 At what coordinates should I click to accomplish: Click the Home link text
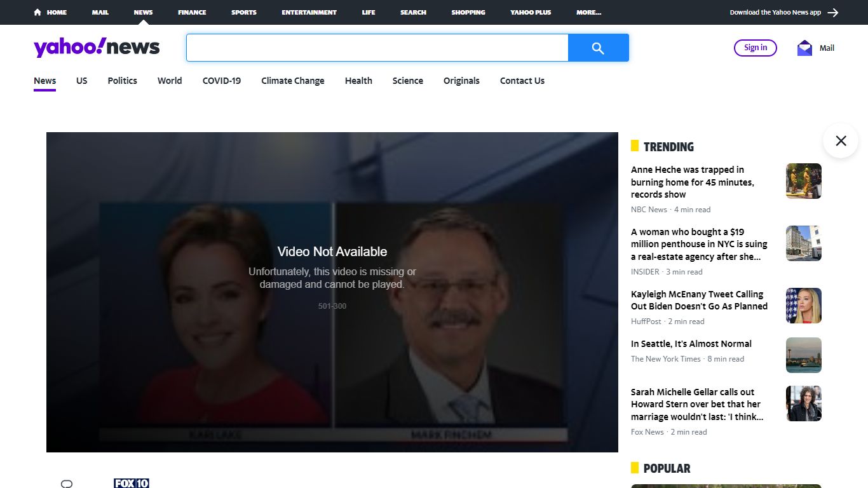[57, 12]
